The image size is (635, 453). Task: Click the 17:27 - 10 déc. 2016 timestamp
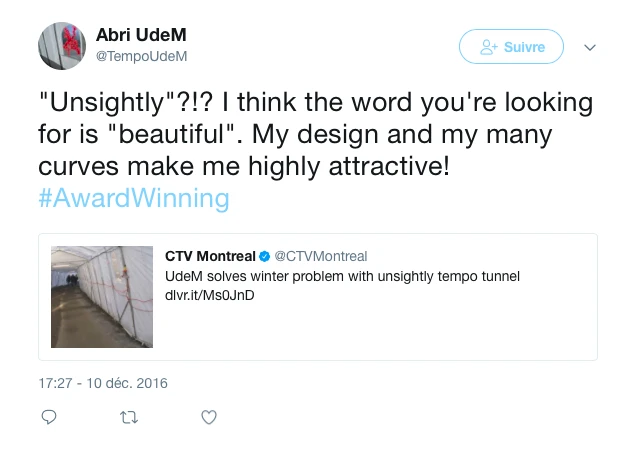(103, 383)
